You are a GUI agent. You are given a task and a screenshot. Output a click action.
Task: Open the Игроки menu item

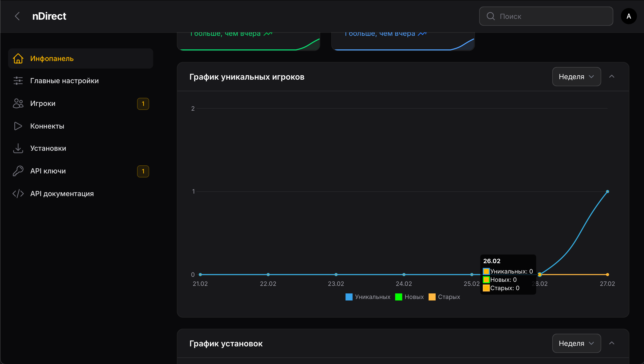(43, 103)
